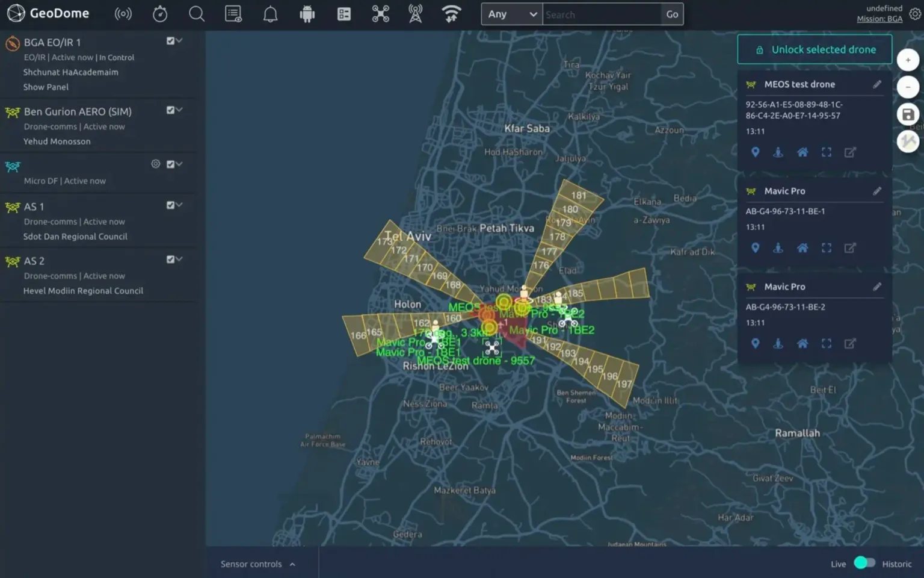Viewport: 924px width, 578px height.
Task: Expand the BGA EO/IR 1 chevron
Action: [x=179, y=40]
